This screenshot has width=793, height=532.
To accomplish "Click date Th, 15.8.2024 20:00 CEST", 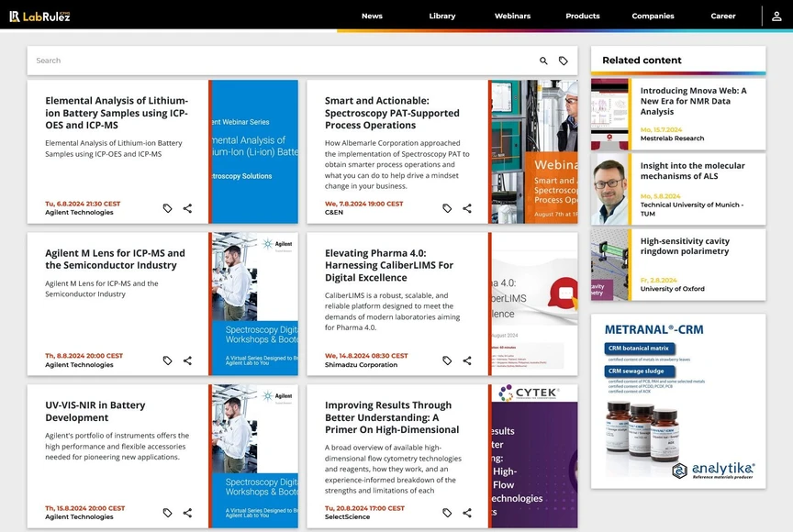I will pos(85,508).
